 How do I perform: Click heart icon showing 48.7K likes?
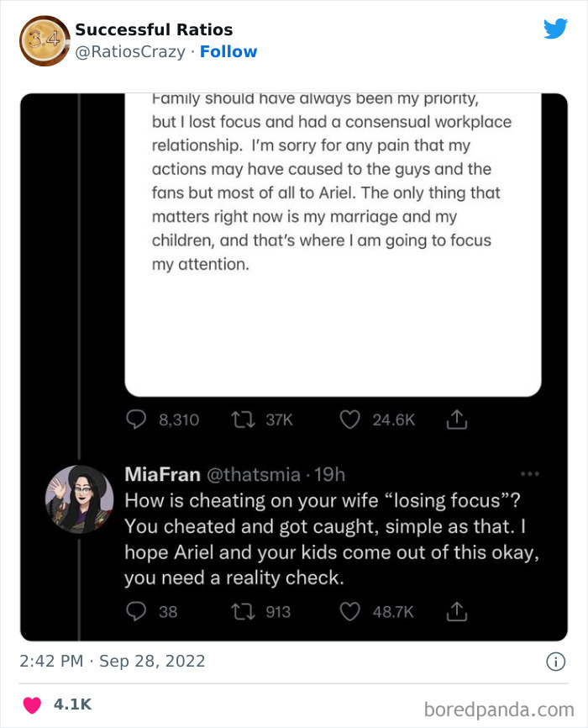coord(350,611)
